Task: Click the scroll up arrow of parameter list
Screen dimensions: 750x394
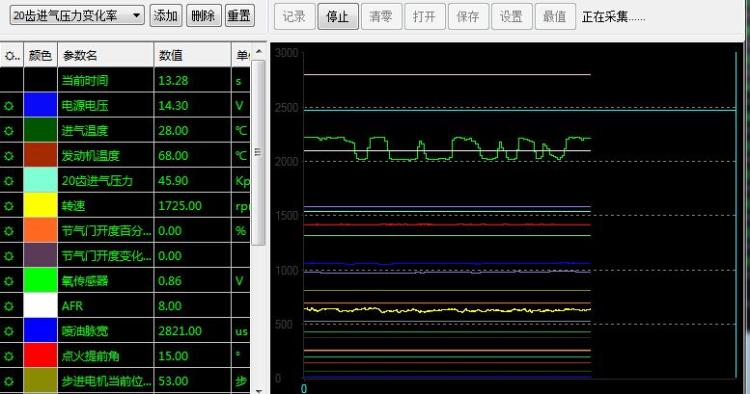Action: point(258,51)
